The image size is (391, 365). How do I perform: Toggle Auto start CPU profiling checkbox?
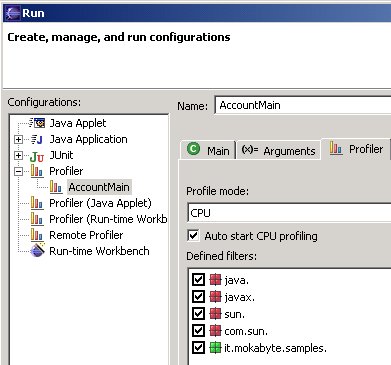tap(193, 235)
